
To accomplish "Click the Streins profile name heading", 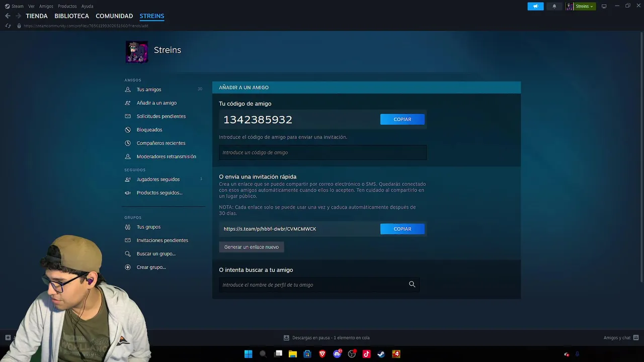I will 168,50.
